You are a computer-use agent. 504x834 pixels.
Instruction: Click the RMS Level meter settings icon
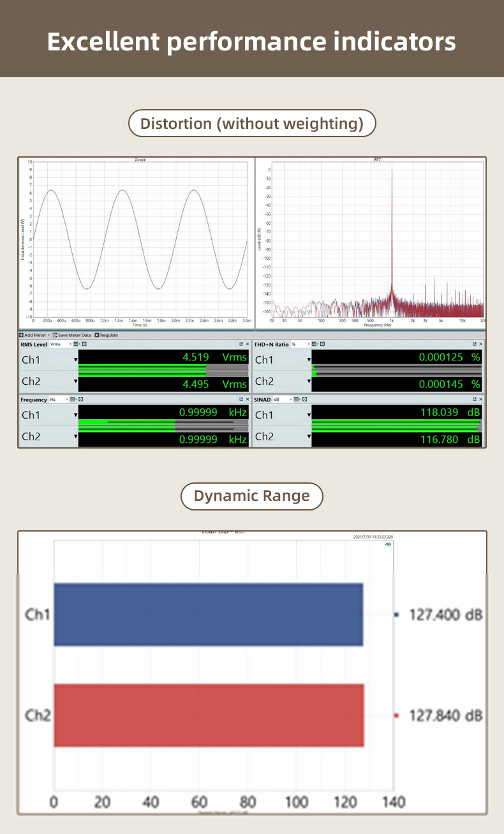84,345
